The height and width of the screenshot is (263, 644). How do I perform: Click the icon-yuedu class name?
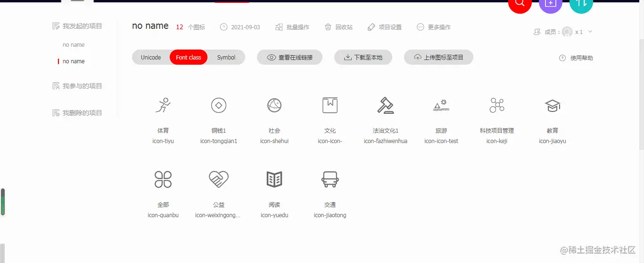[274, 215]
